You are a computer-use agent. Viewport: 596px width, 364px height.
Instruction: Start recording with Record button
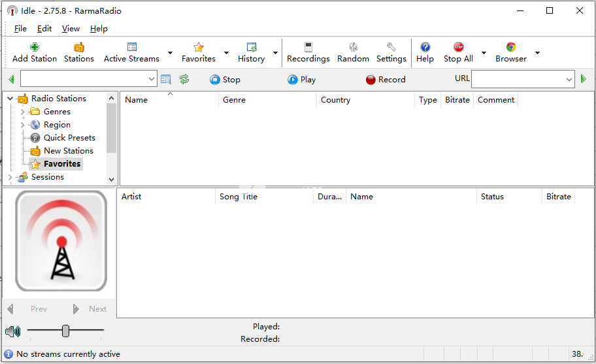click(386, 80)
